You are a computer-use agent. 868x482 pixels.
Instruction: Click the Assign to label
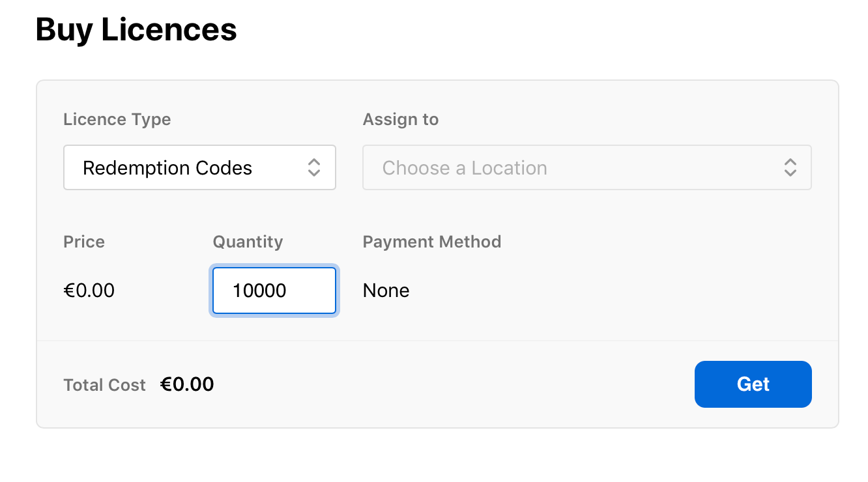click(x=400, y=120)
